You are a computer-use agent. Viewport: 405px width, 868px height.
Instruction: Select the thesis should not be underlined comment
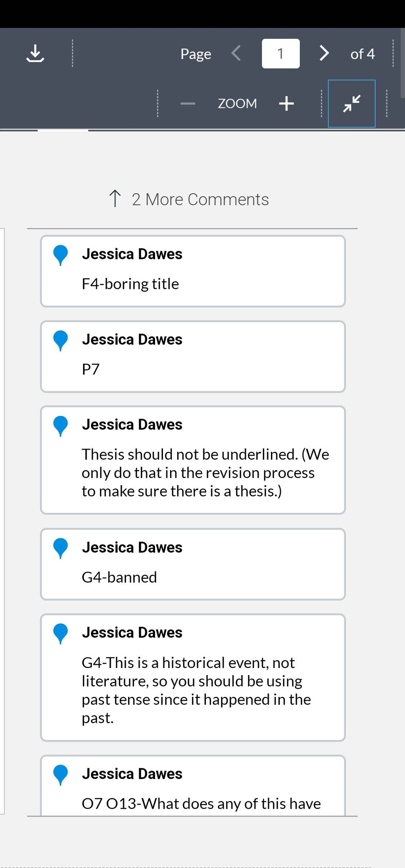(x=193, y=460)
